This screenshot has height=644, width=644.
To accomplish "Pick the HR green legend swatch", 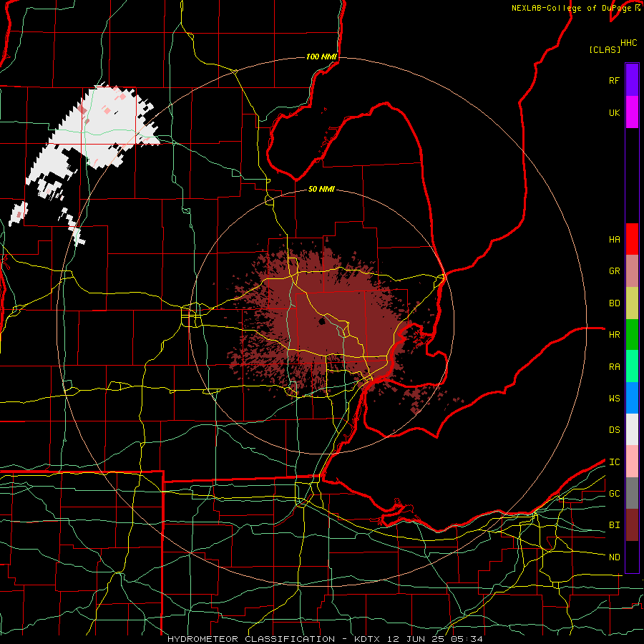I will [x=632, y=334].
